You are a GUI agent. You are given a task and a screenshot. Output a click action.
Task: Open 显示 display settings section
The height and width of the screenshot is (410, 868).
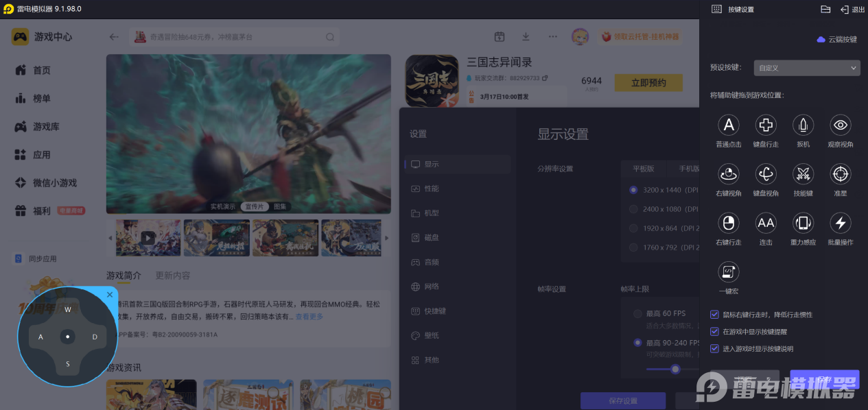[458, 165]
